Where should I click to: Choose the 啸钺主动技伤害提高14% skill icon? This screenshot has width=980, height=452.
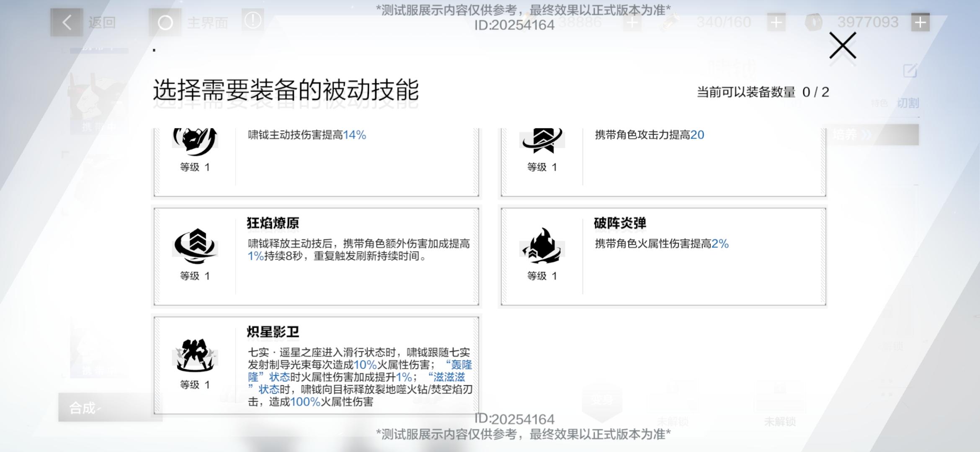tap(195, 141)
